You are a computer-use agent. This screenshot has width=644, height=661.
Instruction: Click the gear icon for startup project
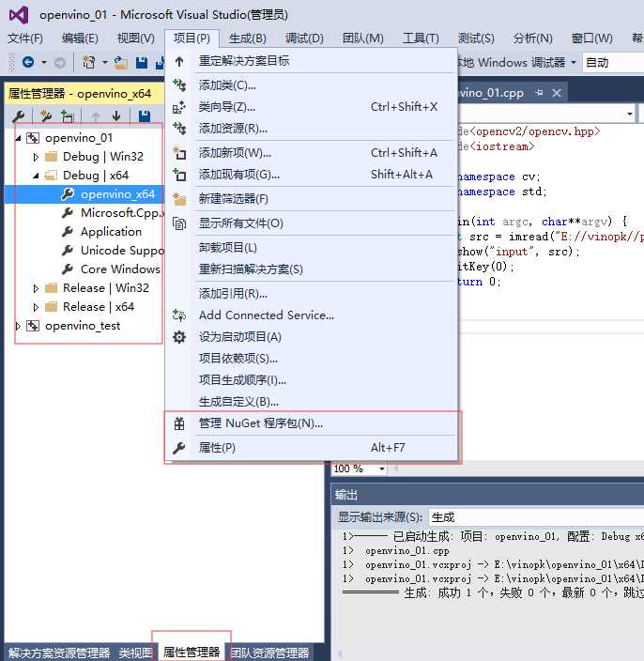point(179,337)
